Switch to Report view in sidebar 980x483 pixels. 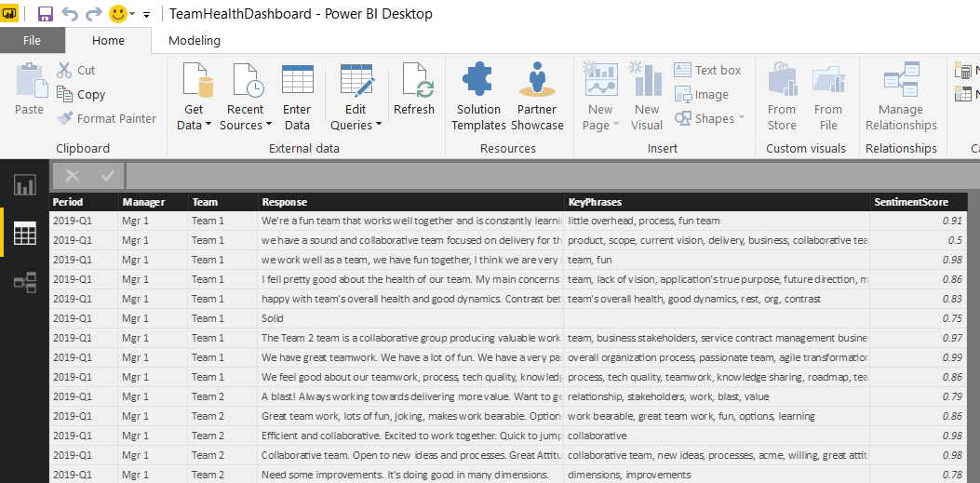[25, 185]
